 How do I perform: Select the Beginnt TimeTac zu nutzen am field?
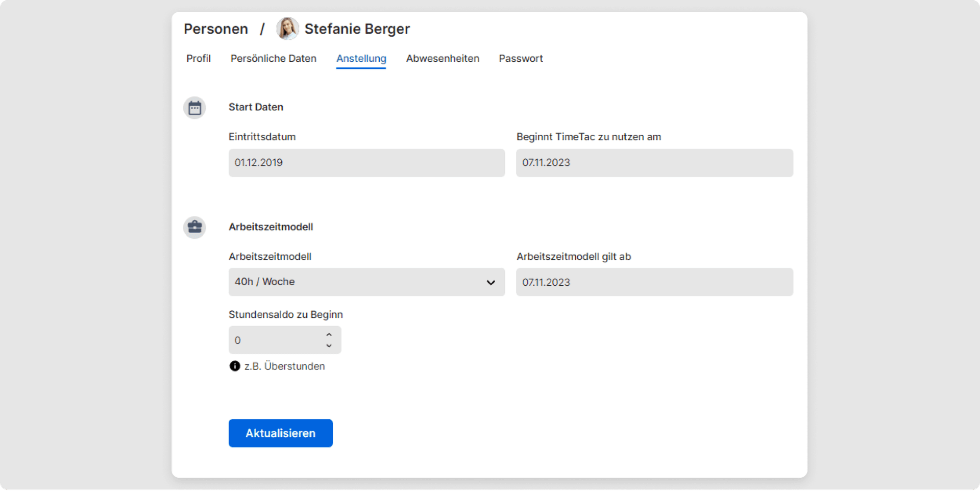654,163
